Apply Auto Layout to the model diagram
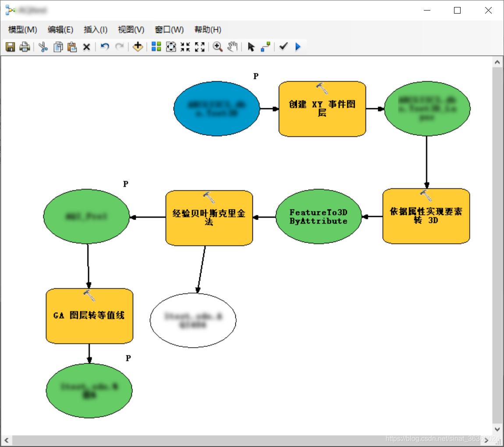 pyautogui.click(x=156, y=46)
